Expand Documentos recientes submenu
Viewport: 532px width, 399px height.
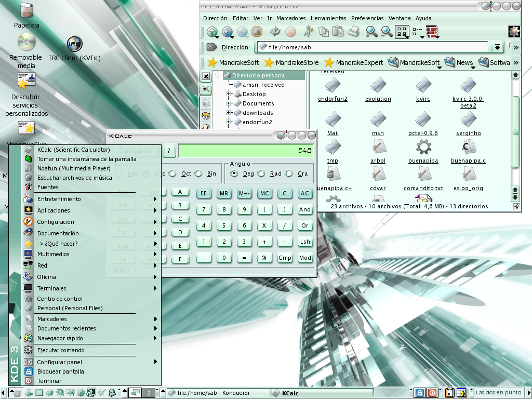coord(90,328)
